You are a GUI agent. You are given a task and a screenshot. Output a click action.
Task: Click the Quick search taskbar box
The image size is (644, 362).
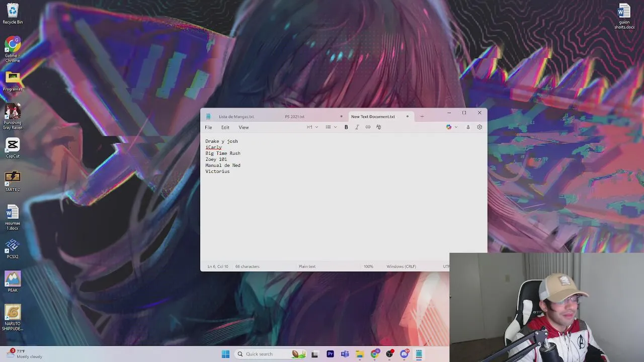[x=271, y=354]
